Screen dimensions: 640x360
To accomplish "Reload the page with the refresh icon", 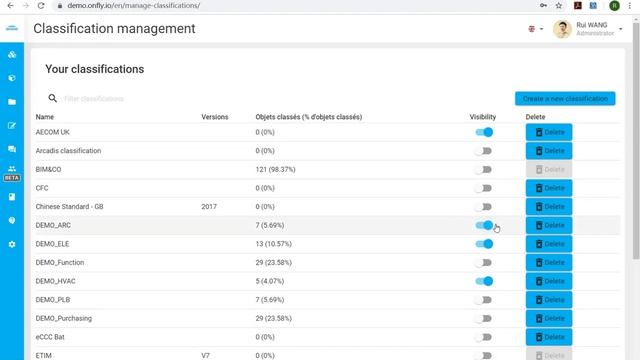I will (41, 5).
